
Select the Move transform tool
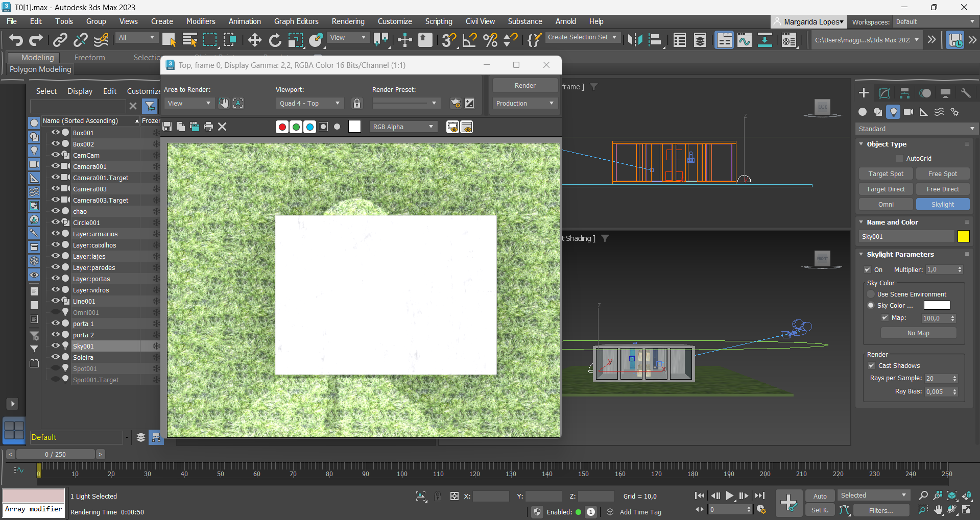[254, 40]
